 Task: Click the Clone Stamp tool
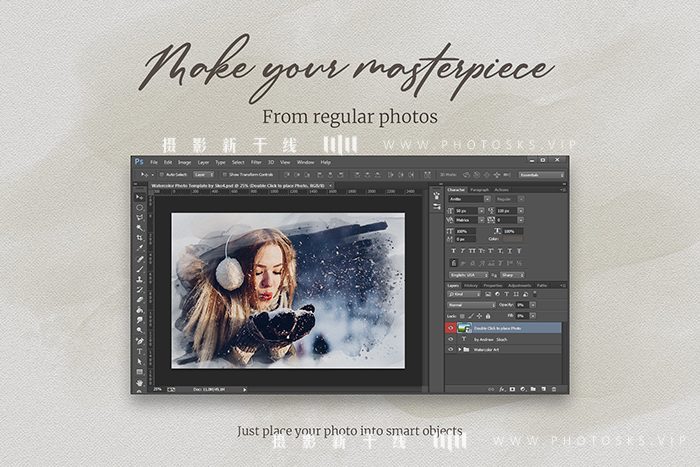point(140,279)
